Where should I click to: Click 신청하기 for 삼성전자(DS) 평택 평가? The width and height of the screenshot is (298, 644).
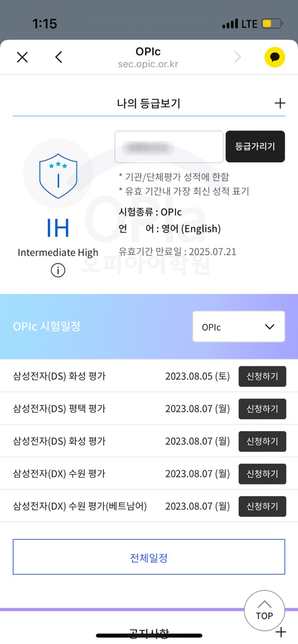pos(262,409)
